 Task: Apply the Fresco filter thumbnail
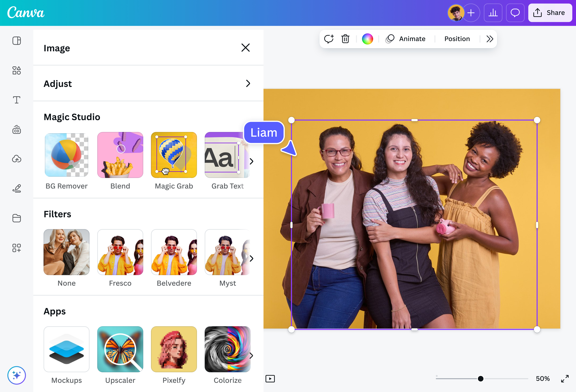(120, 252)
